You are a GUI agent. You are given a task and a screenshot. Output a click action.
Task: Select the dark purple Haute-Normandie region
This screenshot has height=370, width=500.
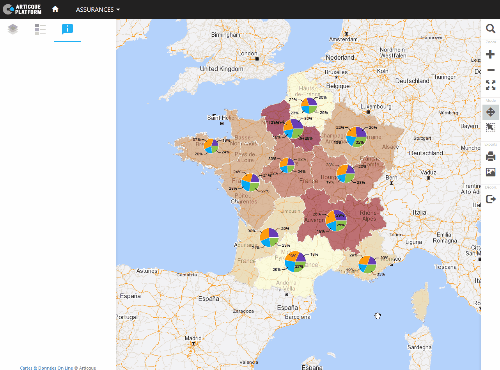(x=276, y=117)
